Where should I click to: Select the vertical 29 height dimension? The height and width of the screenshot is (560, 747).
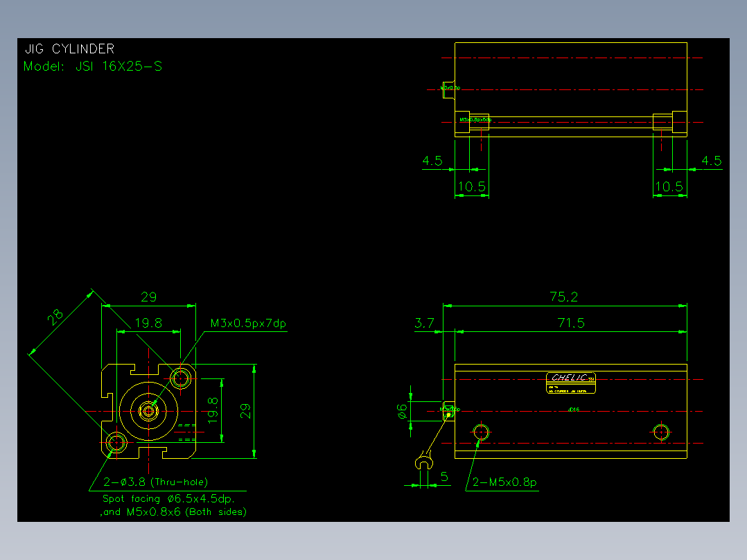pos(245,411)
